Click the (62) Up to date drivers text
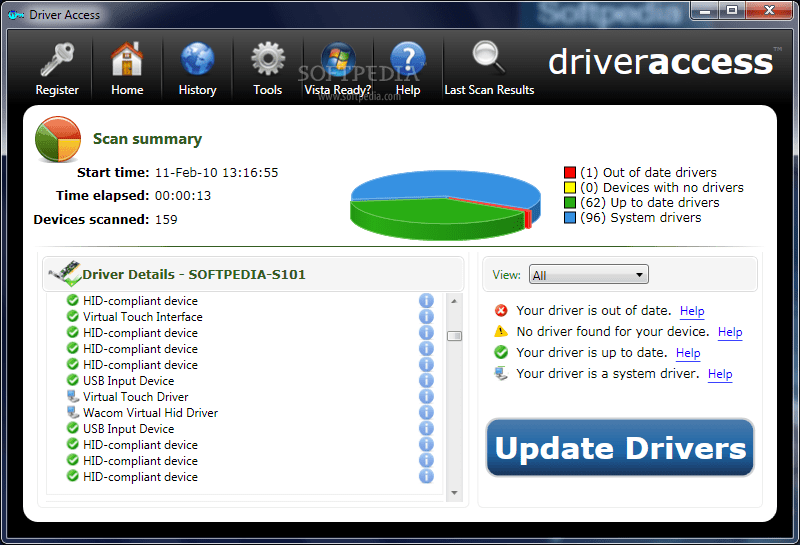 [649, 203]
